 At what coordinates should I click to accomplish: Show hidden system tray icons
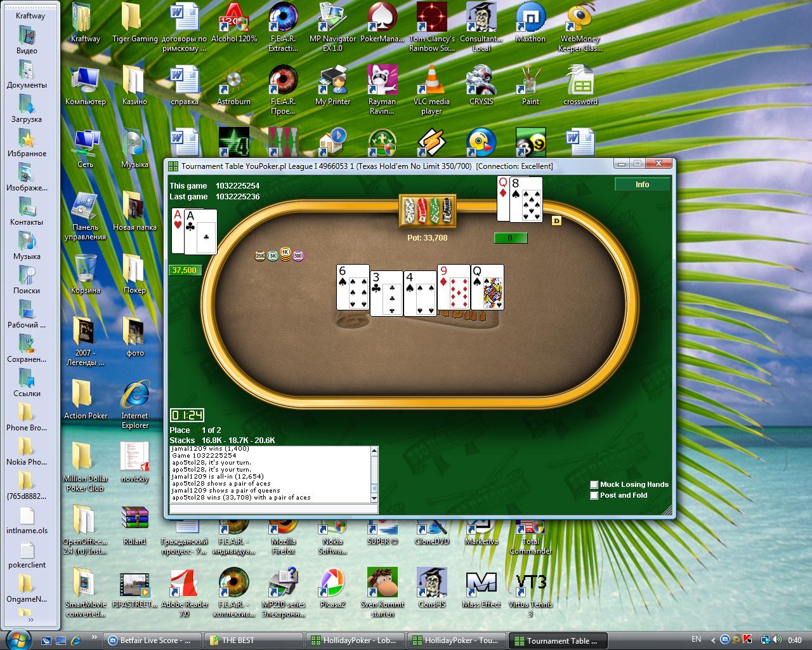pos(713,640)
